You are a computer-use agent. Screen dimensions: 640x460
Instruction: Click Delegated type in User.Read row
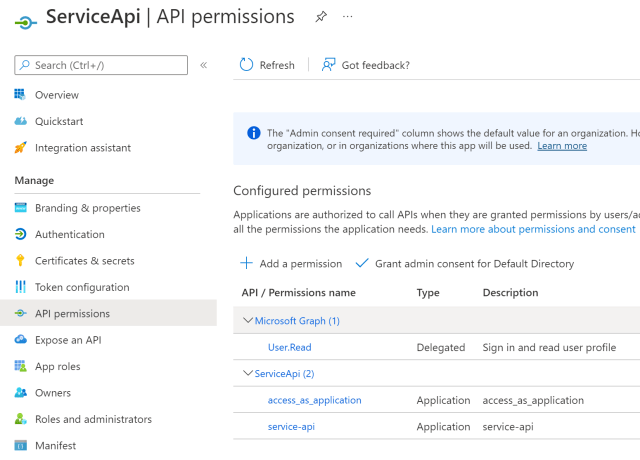click(441, 347)
